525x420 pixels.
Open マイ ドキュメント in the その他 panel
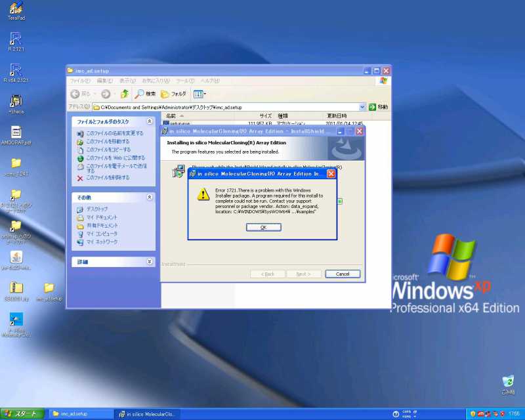pyautogui.click(x=102, y=217)
